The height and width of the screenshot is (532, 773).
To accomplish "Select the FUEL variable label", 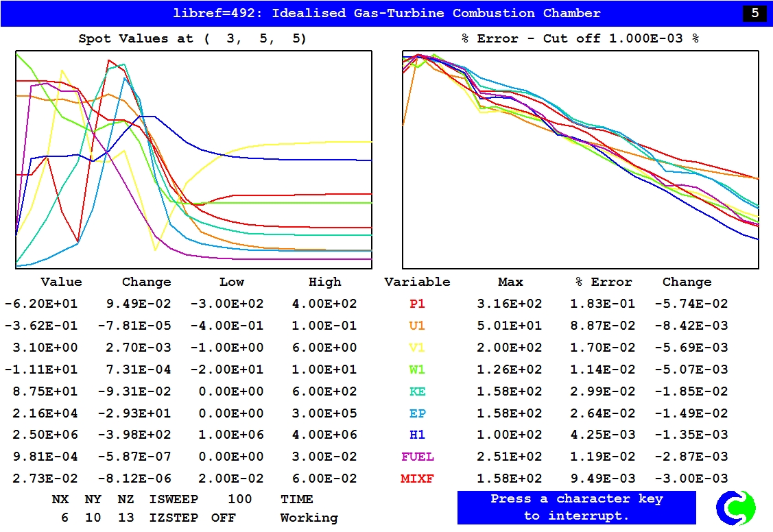I will pyautogui.click(x=417, y=457).
